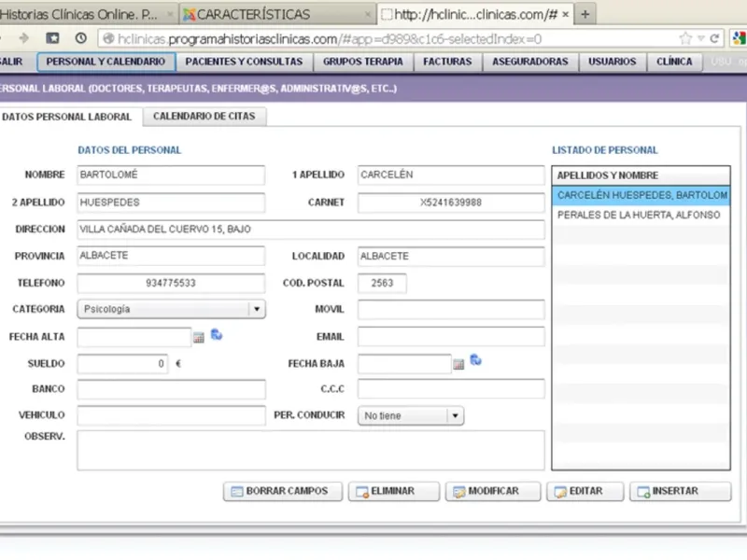Open the PACIENTES Y CONSULTAS menu
Image resolution: width=747 pixels, height=560 pixels.
[x=244, y=62]
